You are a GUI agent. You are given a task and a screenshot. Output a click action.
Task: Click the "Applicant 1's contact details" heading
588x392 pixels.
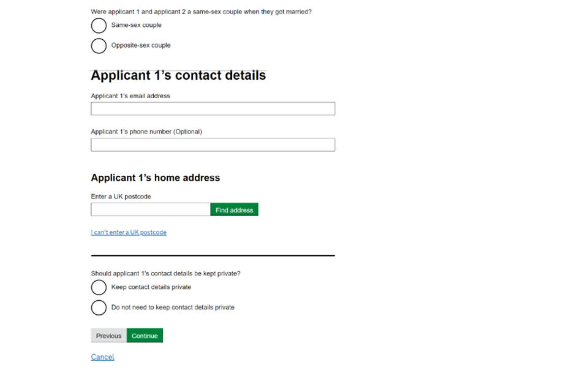(178, 76)
